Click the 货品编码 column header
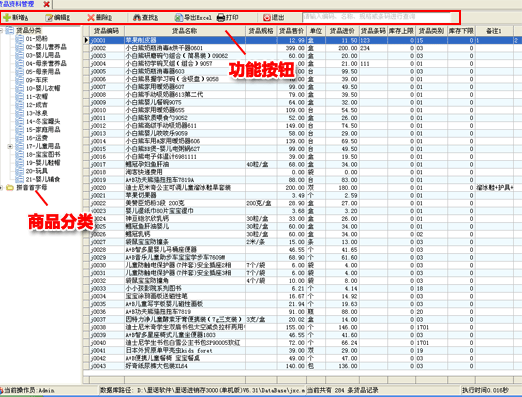This screenshot has width=522, height=397. [x=106, y=31]
